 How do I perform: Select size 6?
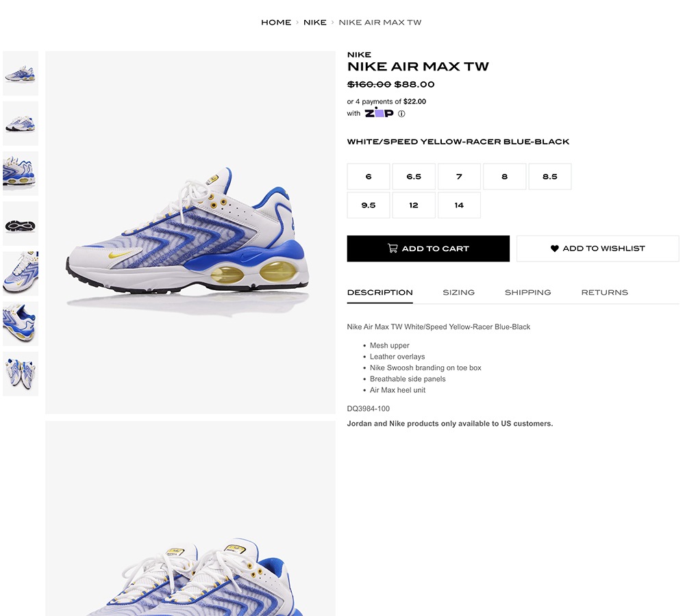(x=369, y=177)
